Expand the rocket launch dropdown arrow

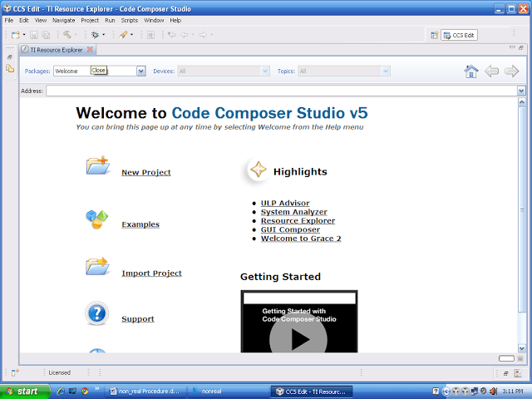point(131,35)
